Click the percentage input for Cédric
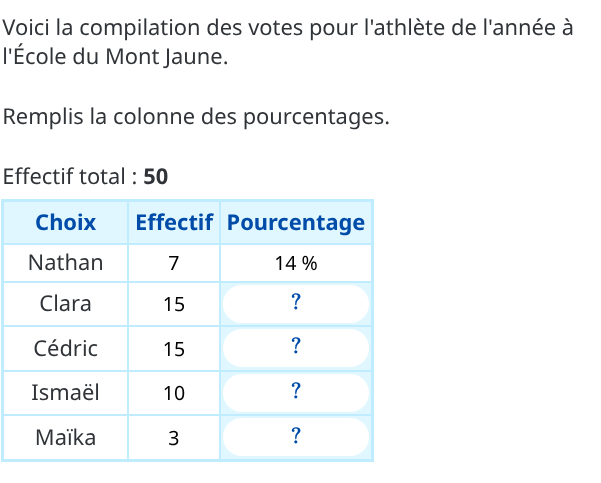 [296, 348]
